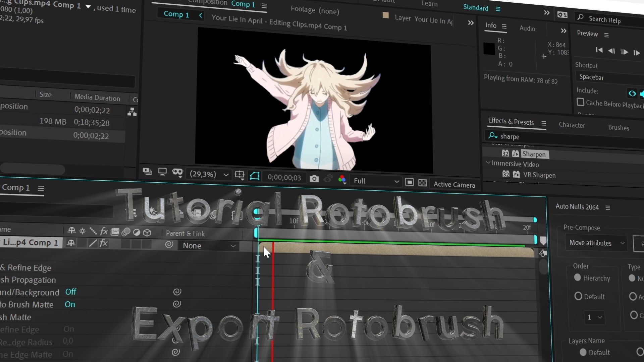Select the Hierarchy radio button under Order

tap(577, 277)
